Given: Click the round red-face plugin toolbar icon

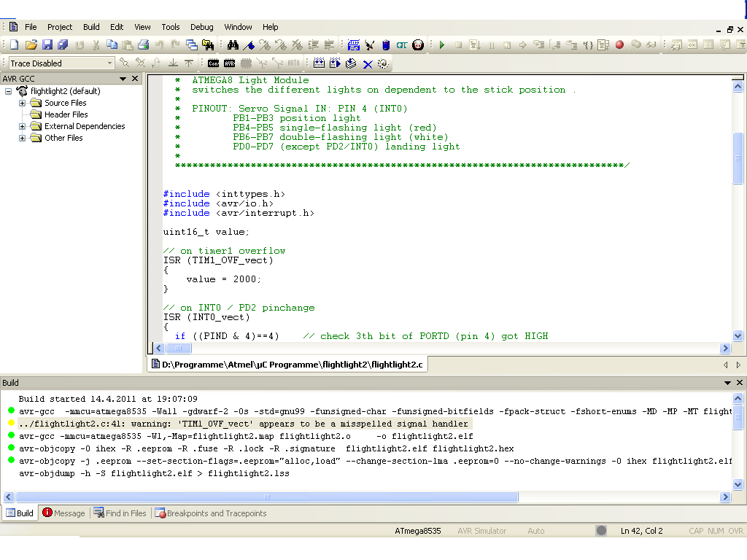Looking at the screenshot, I should 418,44.
